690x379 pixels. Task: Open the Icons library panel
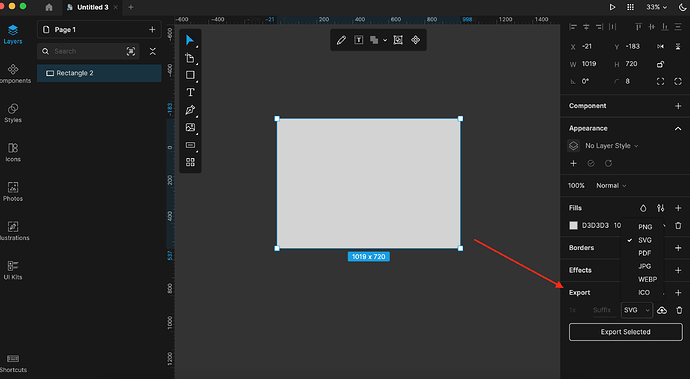pyautogui.click(x=13, y=152)
